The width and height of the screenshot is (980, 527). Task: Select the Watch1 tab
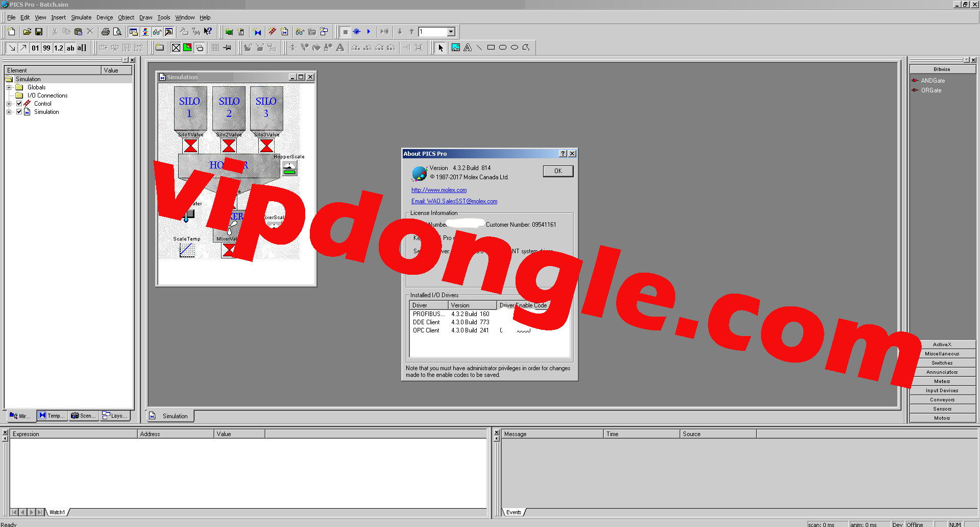[58, 512]
